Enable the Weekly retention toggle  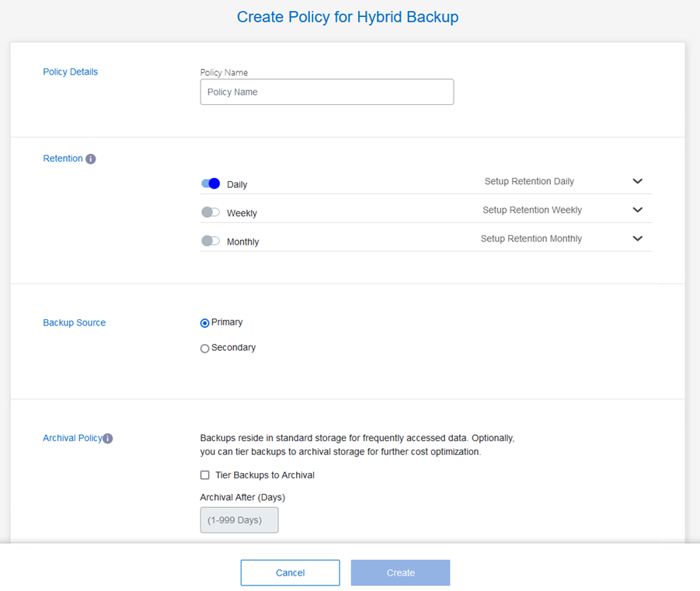click(x=211, y=213)
